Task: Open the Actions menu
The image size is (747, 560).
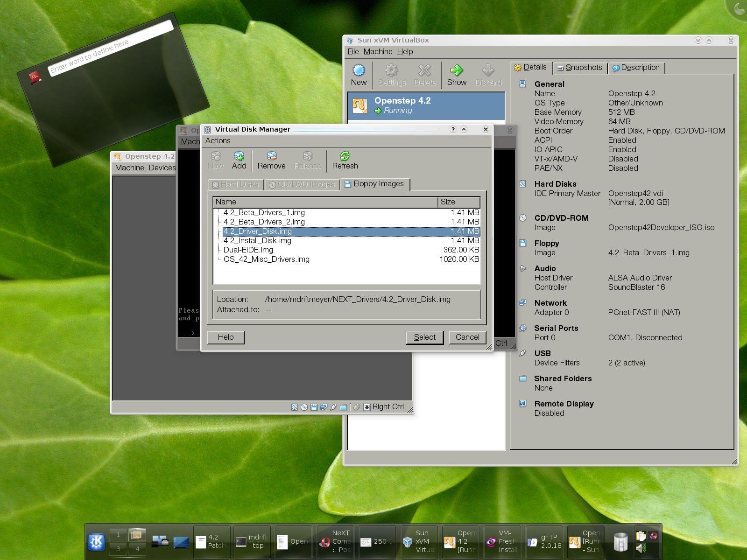Action: click(218, 140)
